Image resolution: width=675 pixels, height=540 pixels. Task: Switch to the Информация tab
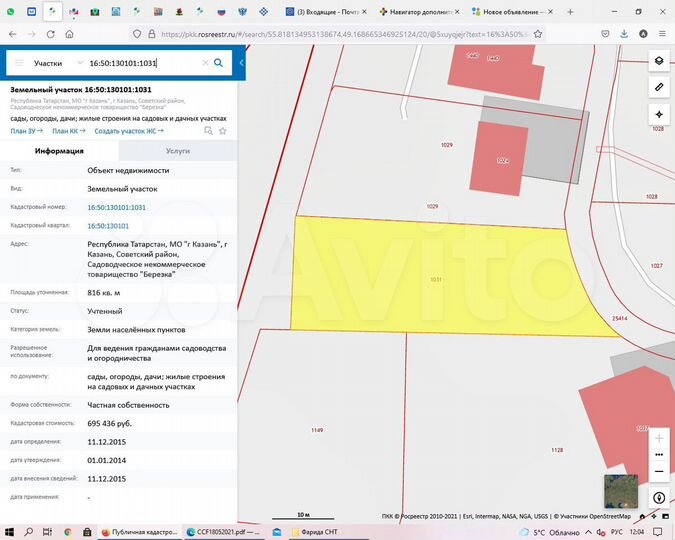click(x=59, y=151)
